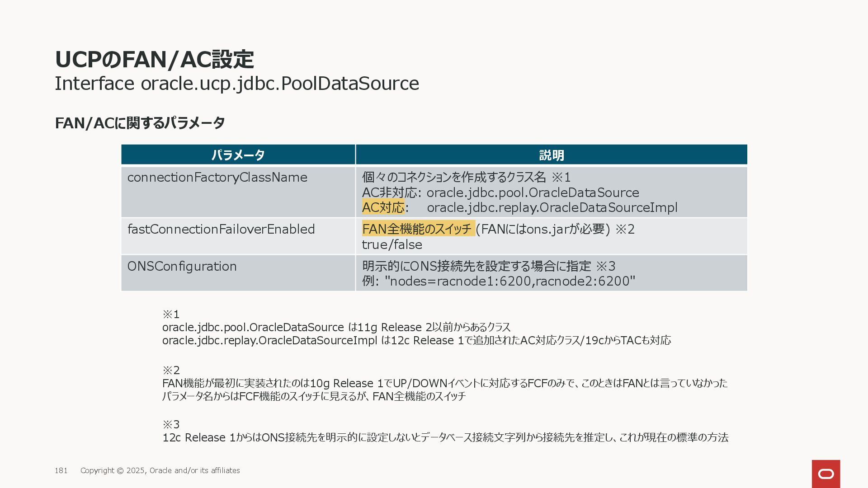Click the subtitle 'Interface oracle.ucp.jdbc.PoolDataSource'

coord(237,84)
